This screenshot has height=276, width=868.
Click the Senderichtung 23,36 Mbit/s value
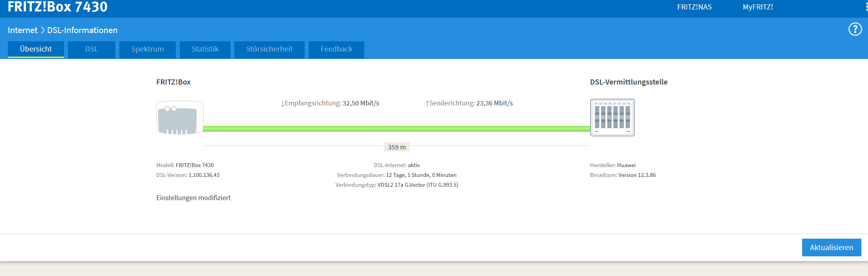coord(469,103)
